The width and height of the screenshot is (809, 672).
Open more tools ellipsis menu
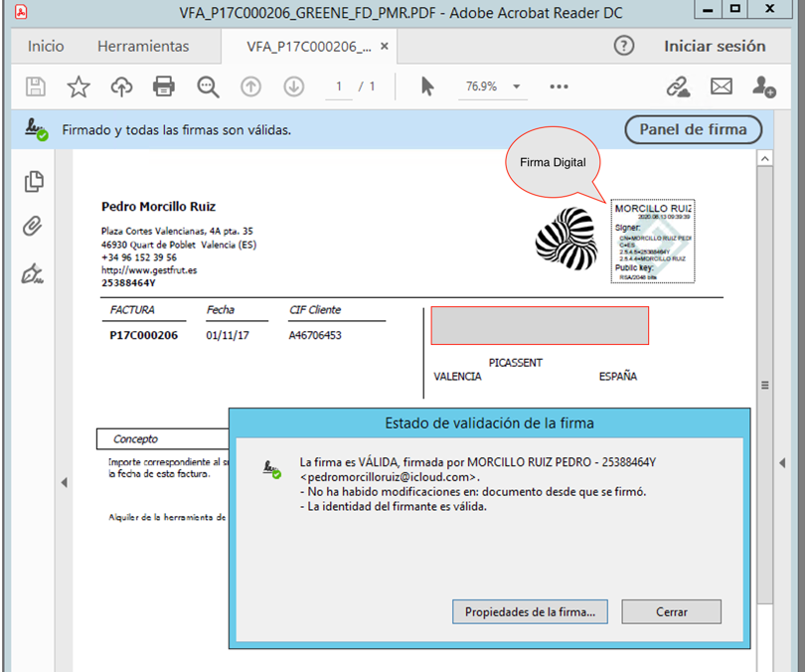pos(559,86)
